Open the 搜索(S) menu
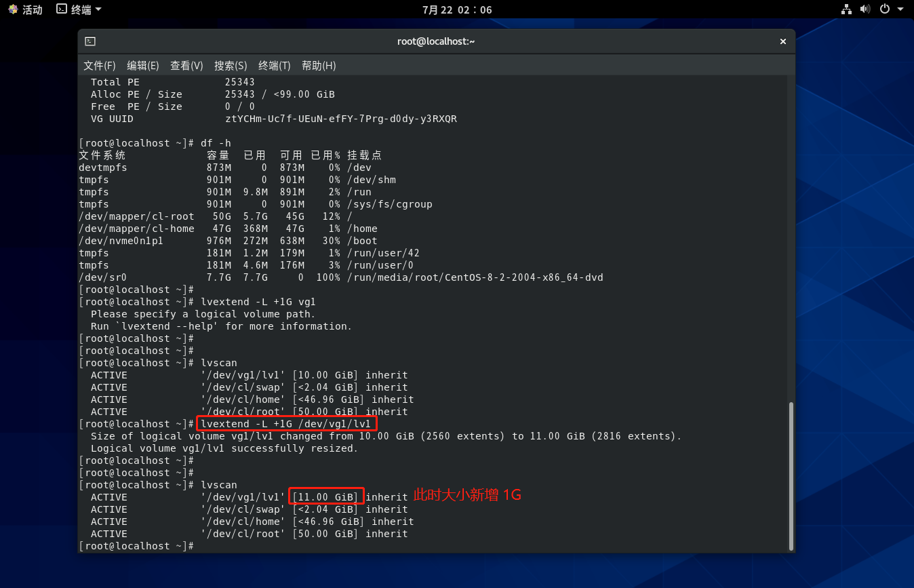 pos(231,66)
